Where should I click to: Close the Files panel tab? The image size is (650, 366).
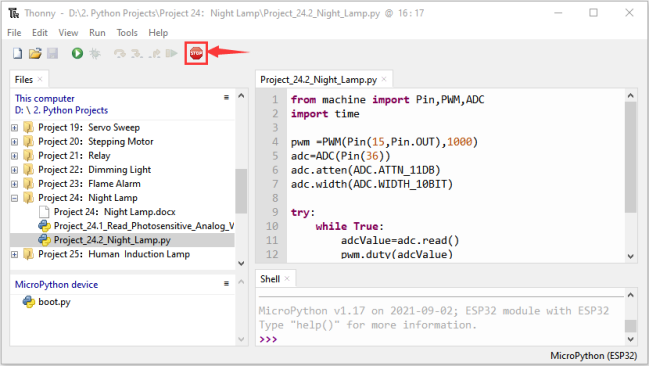40,79
